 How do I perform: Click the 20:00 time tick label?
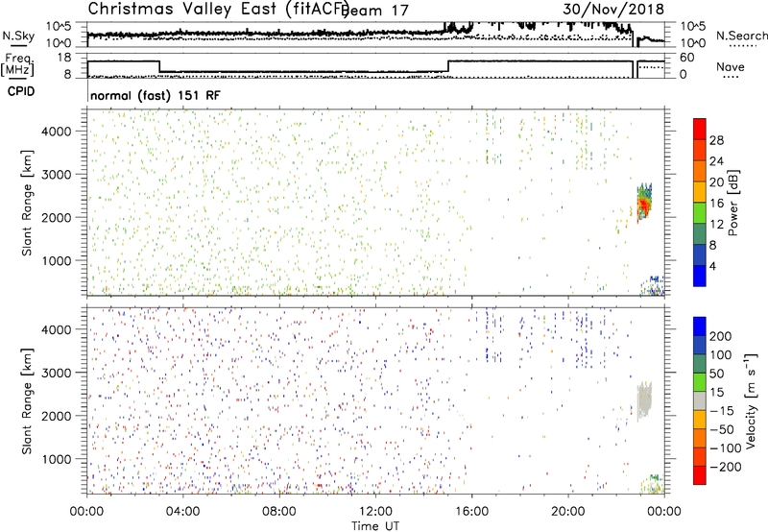568,512
